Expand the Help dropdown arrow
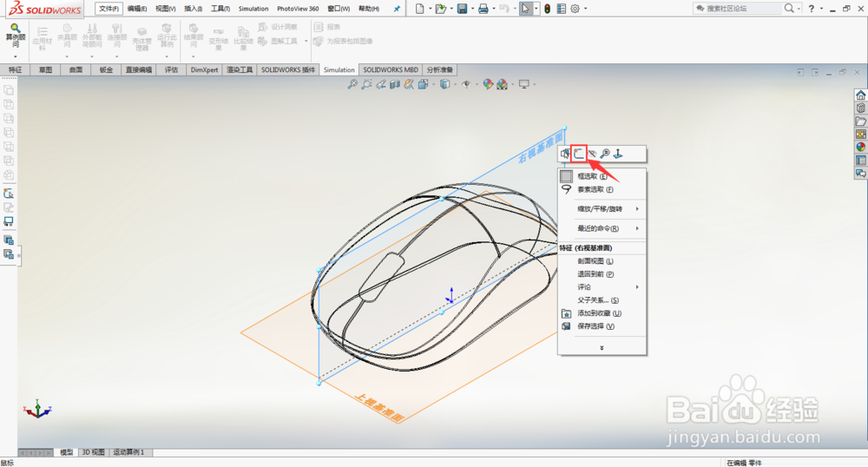The width and height of the screenshot is (868, 467). click(x=821, y=9)
